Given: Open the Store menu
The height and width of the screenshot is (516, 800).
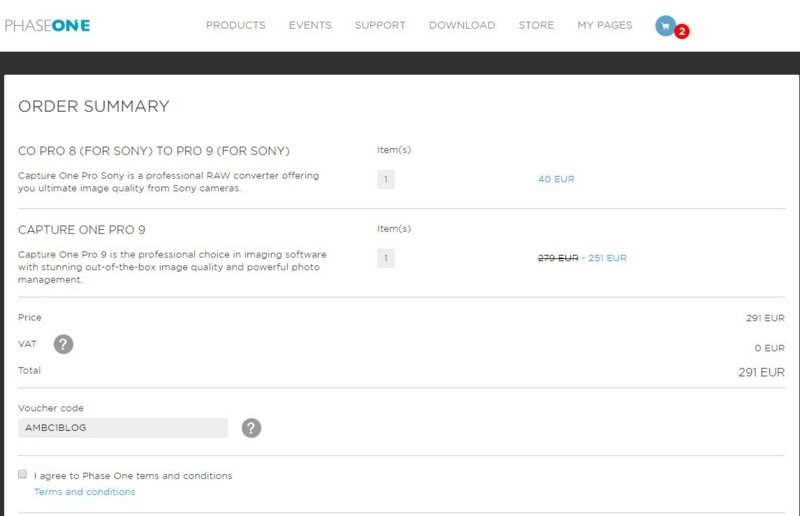Looking at the screenshot, I should [536, 25].
